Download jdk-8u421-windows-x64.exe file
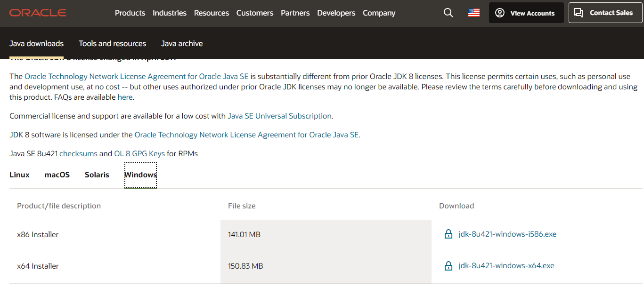 (x=506, y=266)
